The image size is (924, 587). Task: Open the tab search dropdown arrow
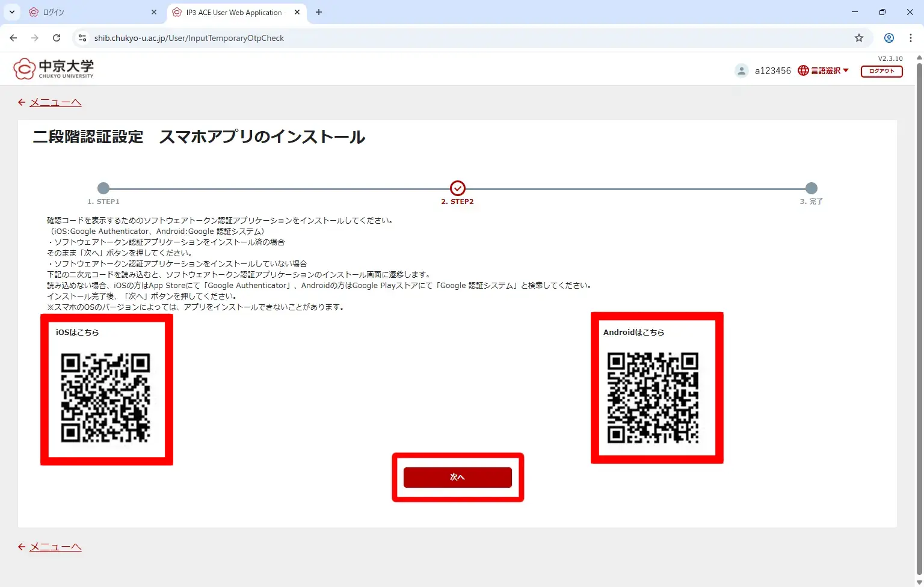pos(11,12)
